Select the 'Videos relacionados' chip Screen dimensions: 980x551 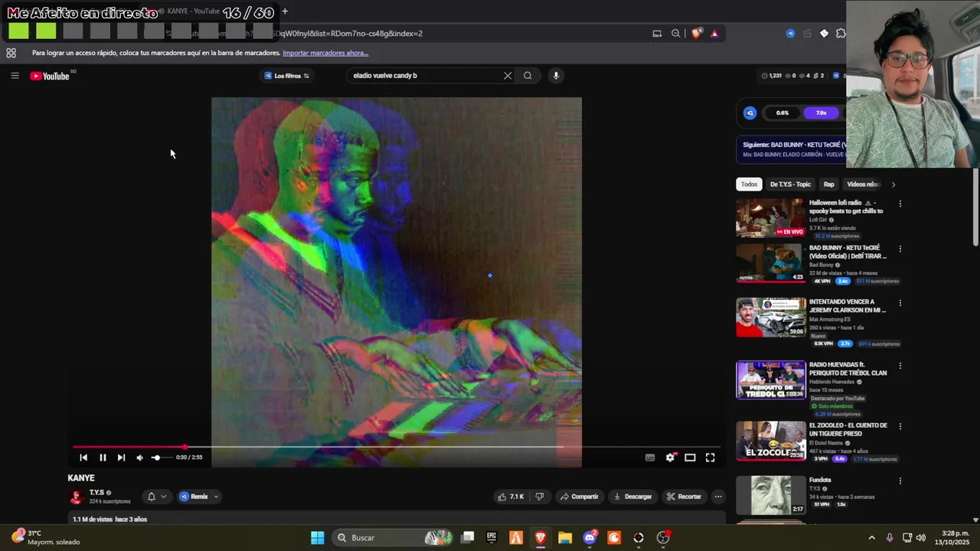864,184
